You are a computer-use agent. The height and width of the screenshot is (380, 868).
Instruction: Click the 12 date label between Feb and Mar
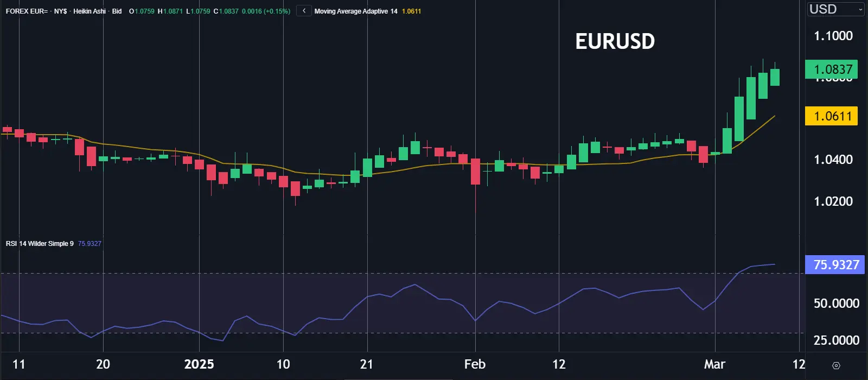[559, 364]
